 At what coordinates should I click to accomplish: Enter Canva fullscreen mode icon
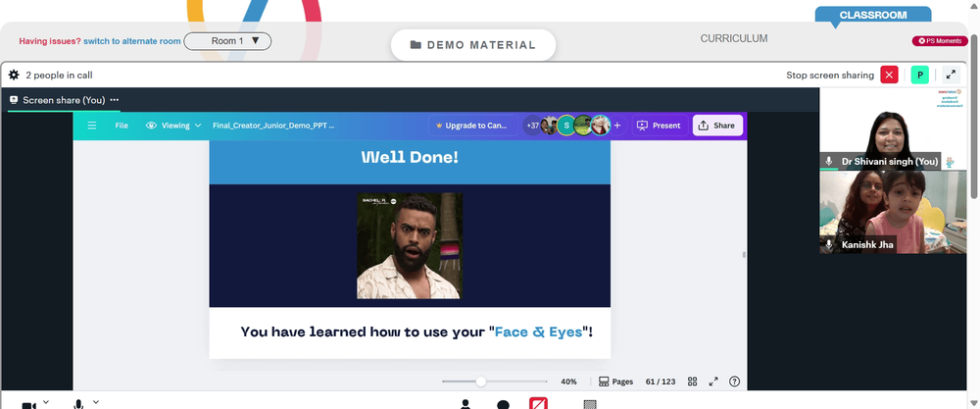713,382
